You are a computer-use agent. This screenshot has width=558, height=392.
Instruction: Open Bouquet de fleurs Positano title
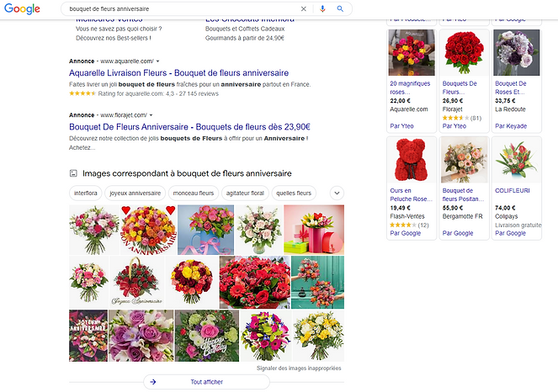[463, 194]
